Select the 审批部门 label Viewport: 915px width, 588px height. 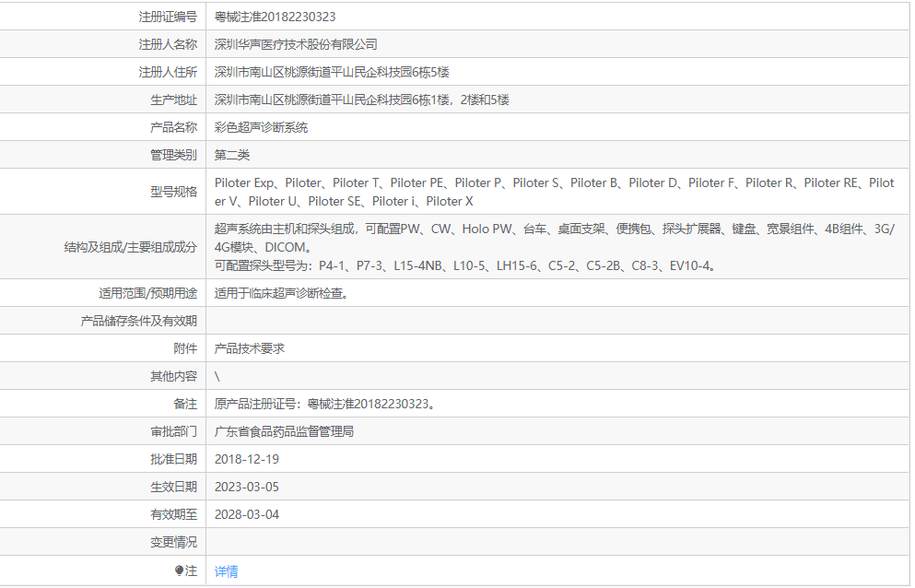(174, 431)
